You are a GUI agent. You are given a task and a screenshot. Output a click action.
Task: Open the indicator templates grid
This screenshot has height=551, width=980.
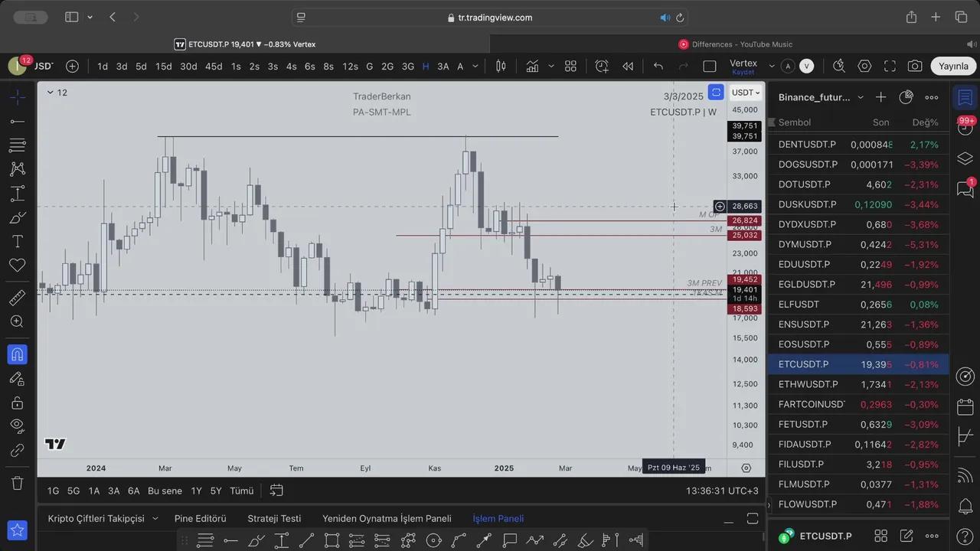(x=570, y=67)
